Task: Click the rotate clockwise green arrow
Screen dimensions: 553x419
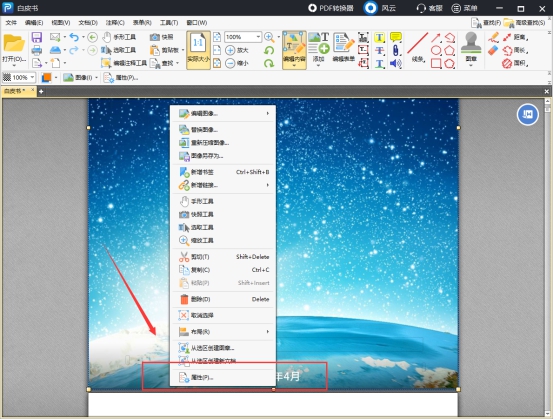Action: click(x=269, y=63)
